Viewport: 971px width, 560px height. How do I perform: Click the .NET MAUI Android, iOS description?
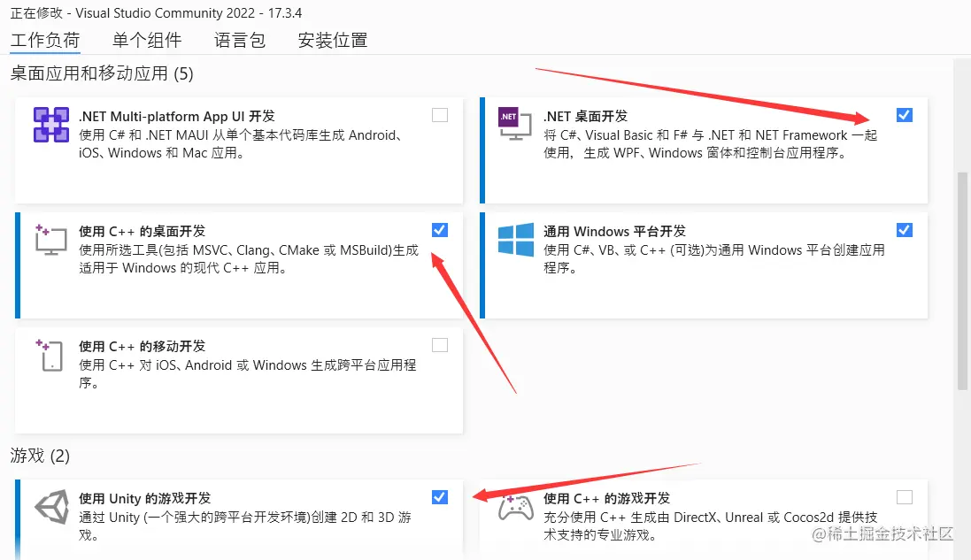click(242, 144)
